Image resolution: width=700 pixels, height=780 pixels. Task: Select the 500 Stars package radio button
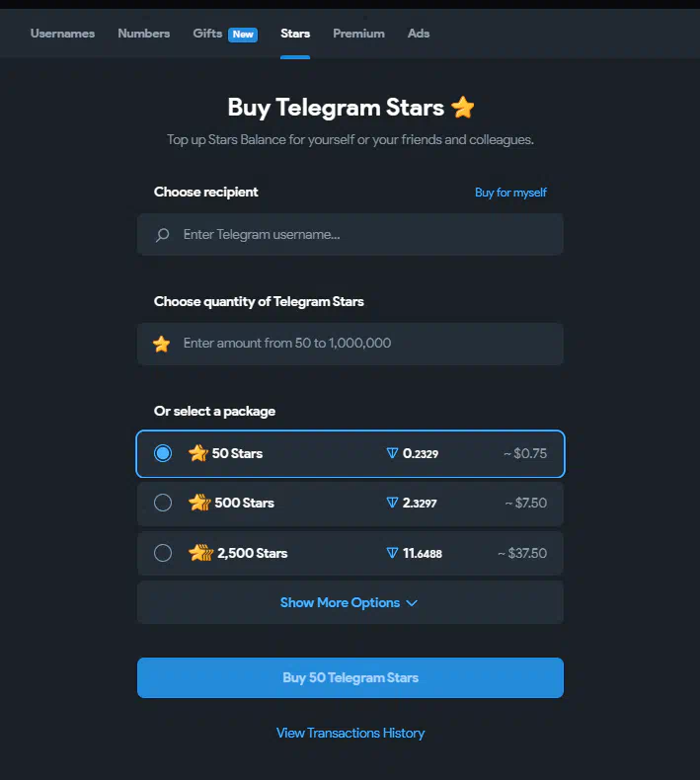pos(163,503)
